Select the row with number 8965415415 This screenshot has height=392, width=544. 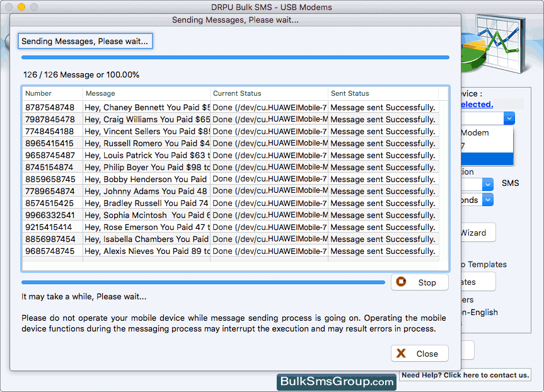pyautogui.click(x=231, y=143)
